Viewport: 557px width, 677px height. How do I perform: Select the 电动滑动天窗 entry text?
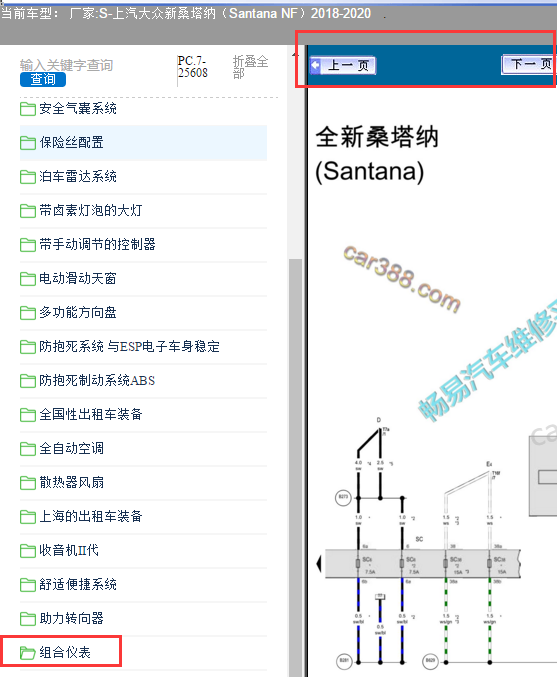click(x=78, y=278)
